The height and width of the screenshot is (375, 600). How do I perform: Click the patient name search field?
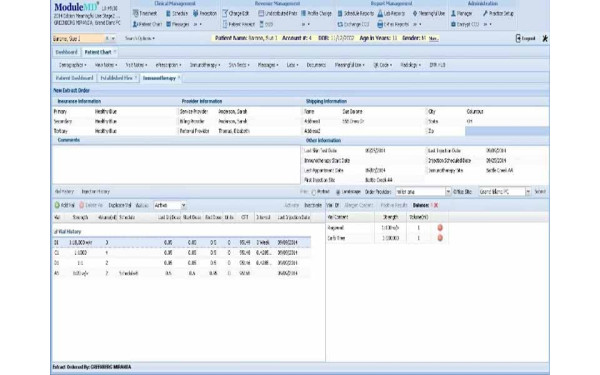[x=78, y=38]
